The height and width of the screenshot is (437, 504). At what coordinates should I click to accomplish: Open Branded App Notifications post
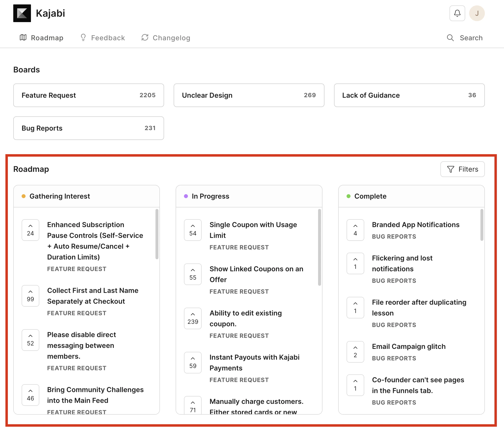click(x=416, y=225)
